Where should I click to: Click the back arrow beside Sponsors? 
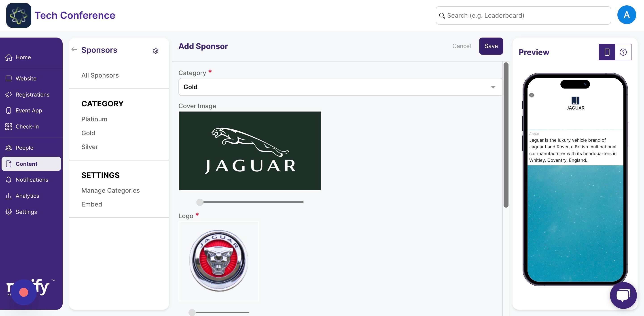coord(74,49)
